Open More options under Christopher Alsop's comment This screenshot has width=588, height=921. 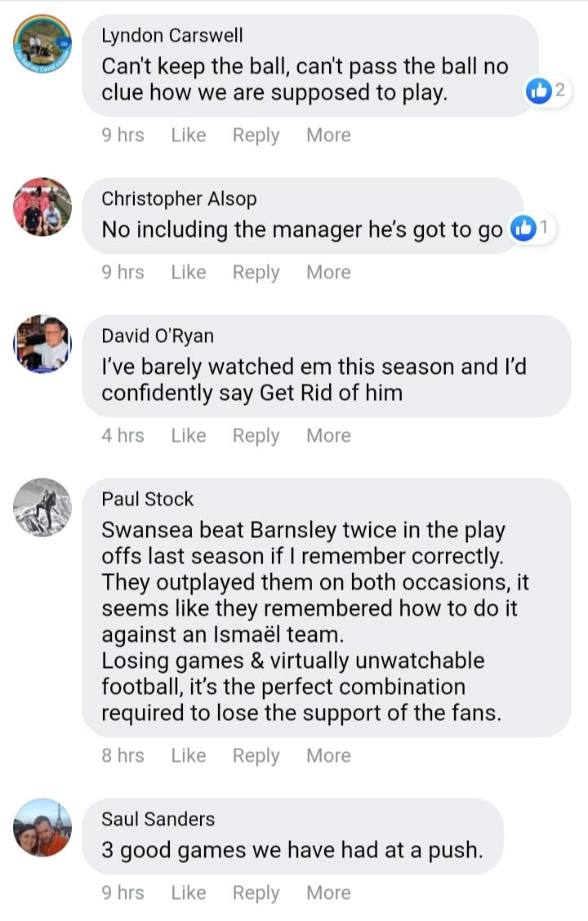tap(328, 273)
